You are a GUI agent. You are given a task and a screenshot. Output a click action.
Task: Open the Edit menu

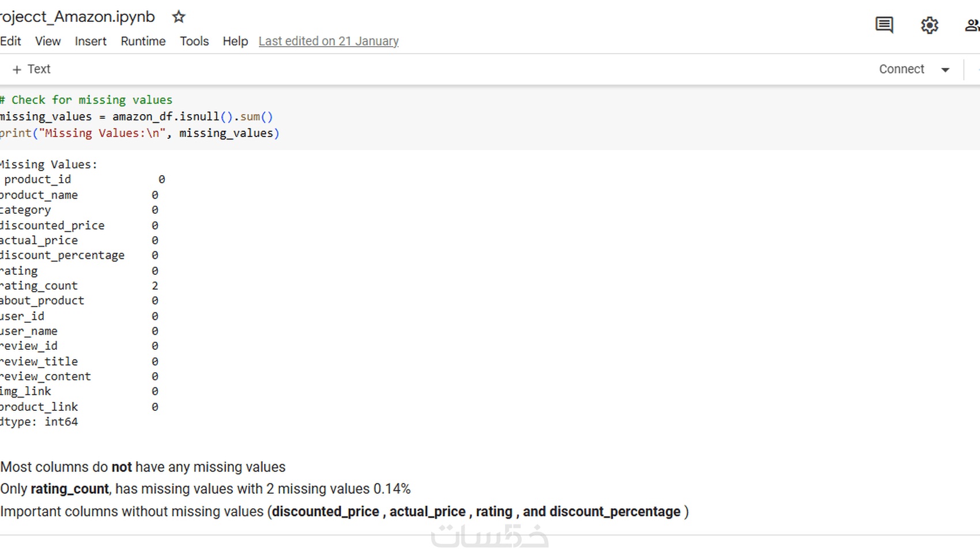[11, 41]
